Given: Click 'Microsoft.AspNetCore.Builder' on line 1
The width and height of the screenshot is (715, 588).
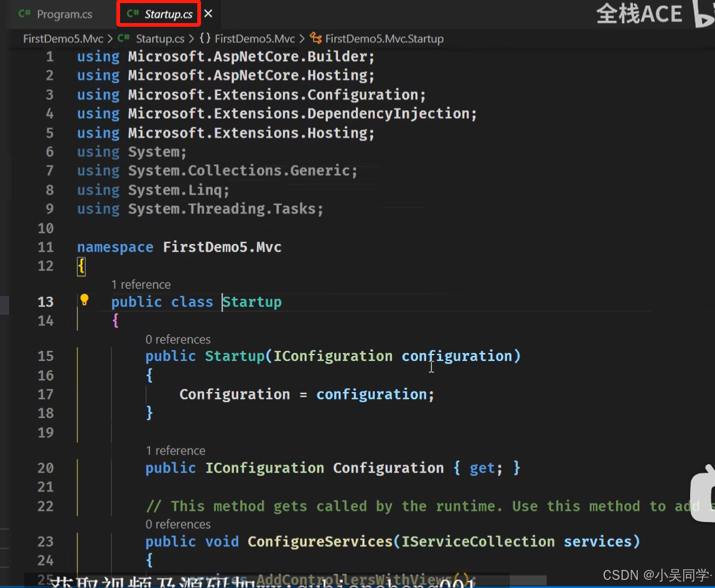Looking at the screenshot, I should click(248, 57).
